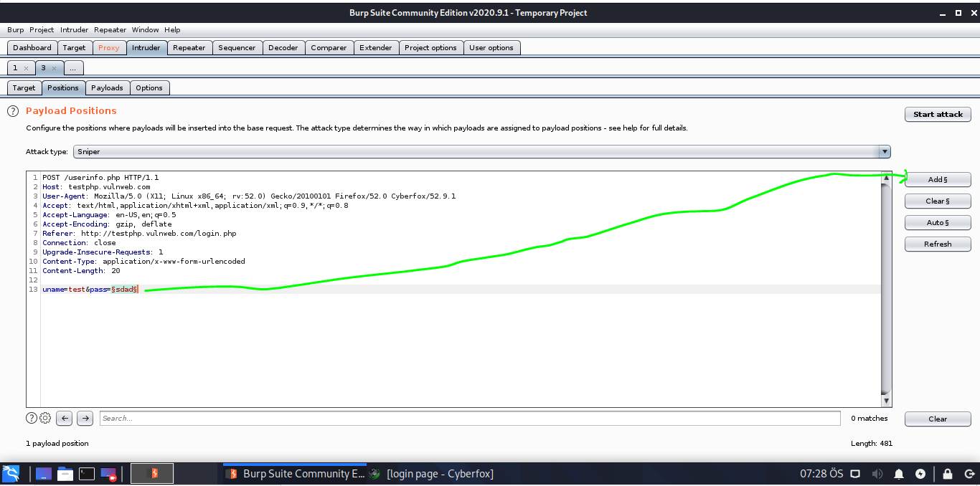980x486 pixels.
Task: Add new Intruder tab with ellipsis
Action: point(74,68)
